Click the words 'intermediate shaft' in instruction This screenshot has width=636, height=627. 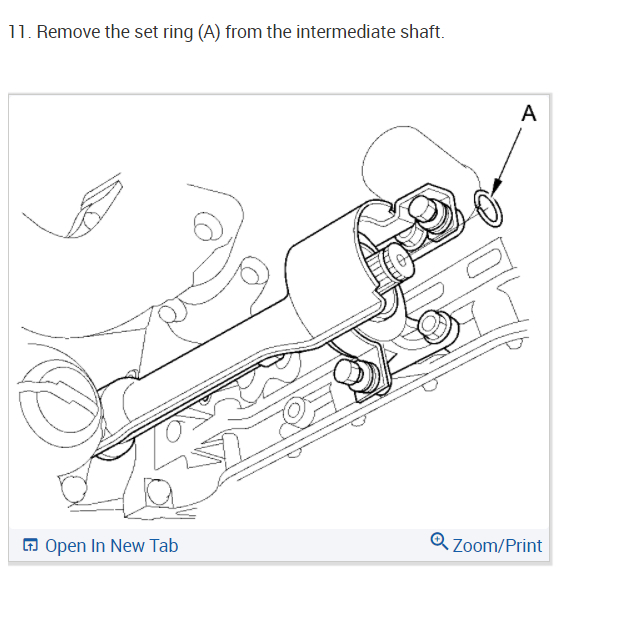pyautogui.click(x=368, y=32)
